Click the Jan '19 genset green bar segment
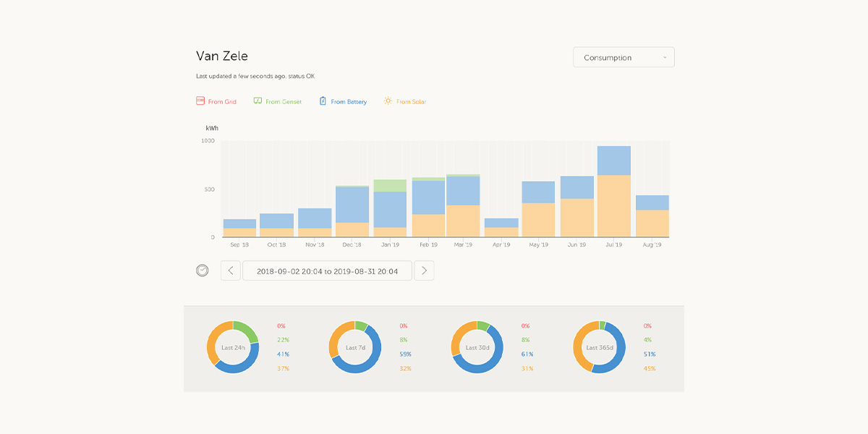Image resolution: width=868 pixels, height=434 pixels. coord(390,185)
